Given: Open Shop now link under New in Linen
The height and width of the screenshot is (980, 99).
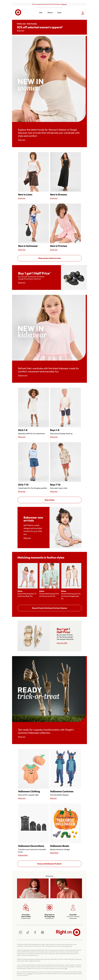Looking at the screenshot, I should tap(22, 198).
